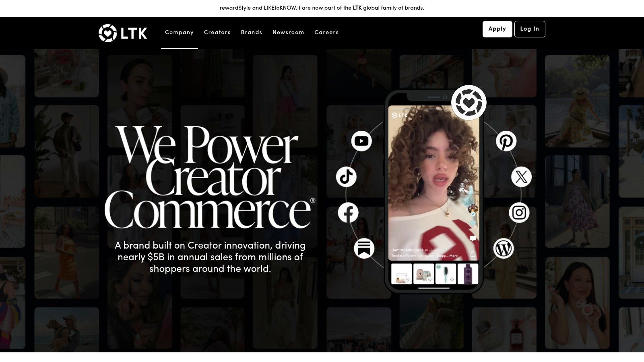This screenshot has height=362, width=644.
Task: Click the share icon in phone video
Action: click(473, 254)
